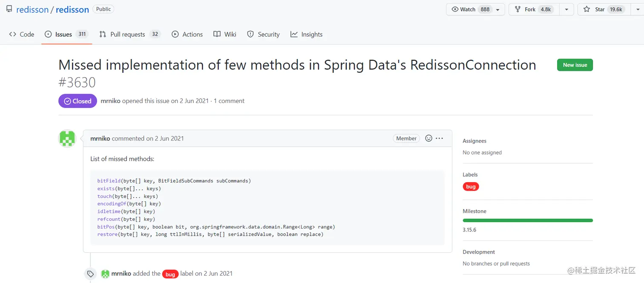Viewport: 644px width, 283px height.
Task: Open the Actions tab
Action: [x=187, y=34]
